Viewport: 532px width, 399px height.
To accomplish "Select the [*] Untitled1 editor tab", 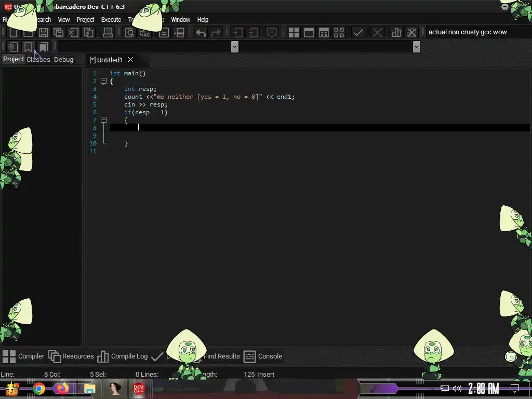I will (106, 60).
